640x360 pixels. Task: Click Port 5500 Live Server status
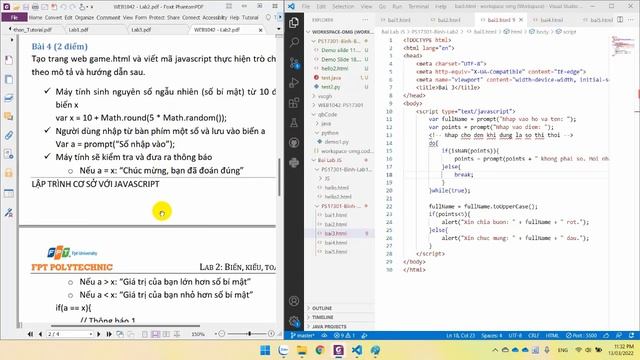[x=582, y=336]
